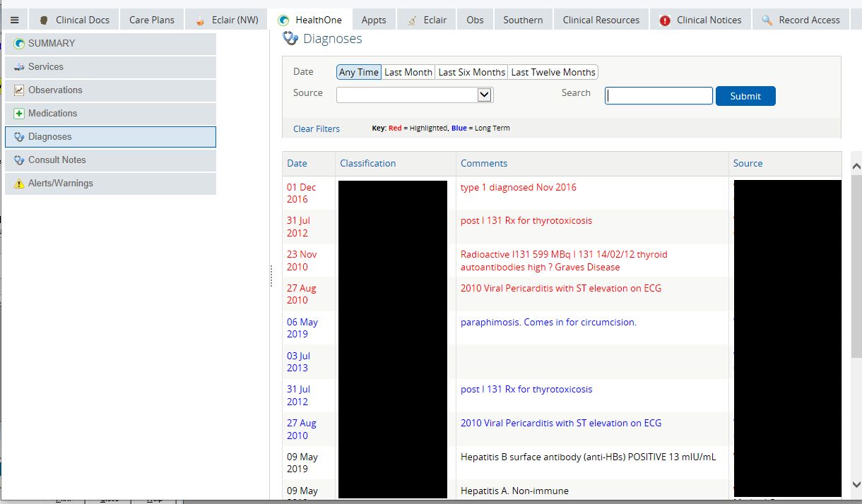Image resolution: width=862 pixels, height=504 pixels.
Task: Click the Clear Filters link
Action: [x=317, y=128]
